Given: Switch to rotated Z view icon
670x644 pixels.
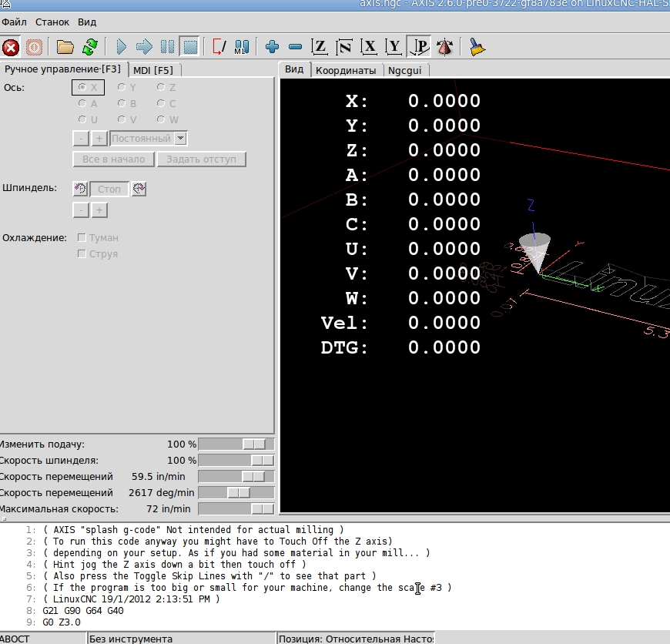Looking at the screenshot, I should point(344,47).
